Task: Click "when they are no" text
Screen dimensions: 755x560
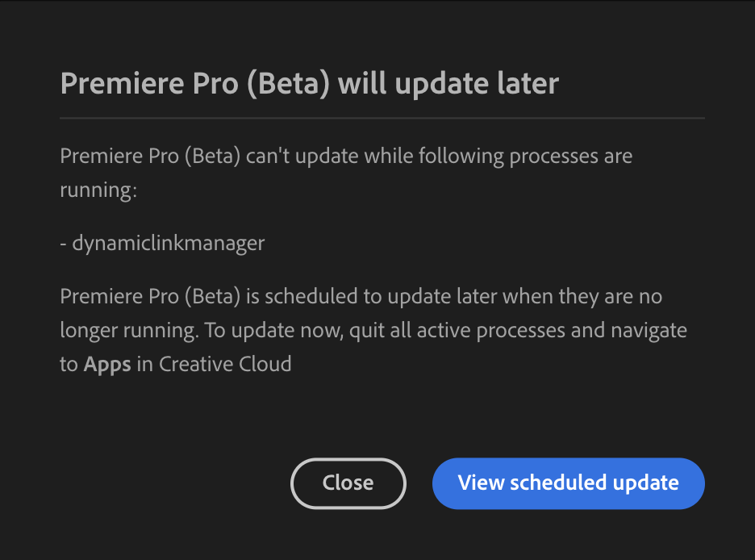Action: (582, 296)
